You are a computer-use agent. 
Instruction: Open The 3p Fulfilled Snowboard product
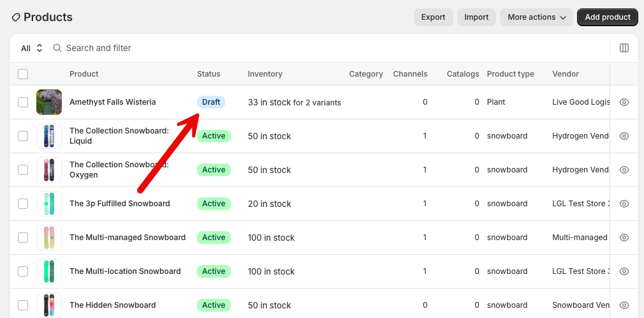119,203
